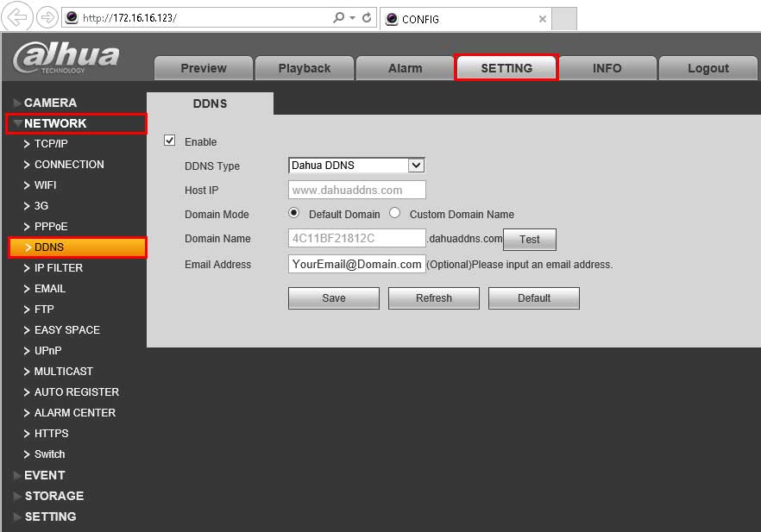Open the TCP/IP network settings item
This screenshot has width=761, height=532.
click(51, 144)
